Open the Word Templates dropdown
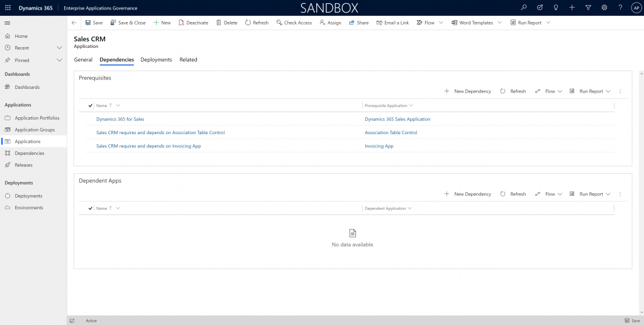This screenshot has width=644, height=325. pos(499,23)
